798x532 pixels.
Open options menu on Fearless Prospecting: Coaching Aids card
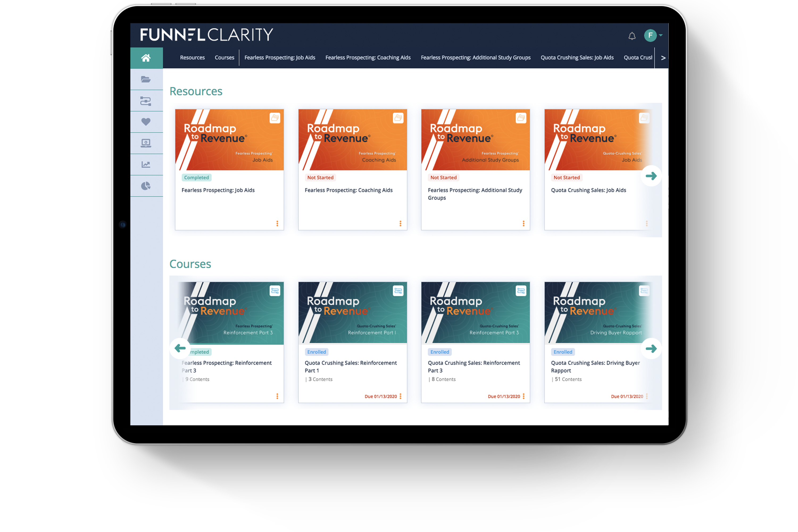pos(400,223)
